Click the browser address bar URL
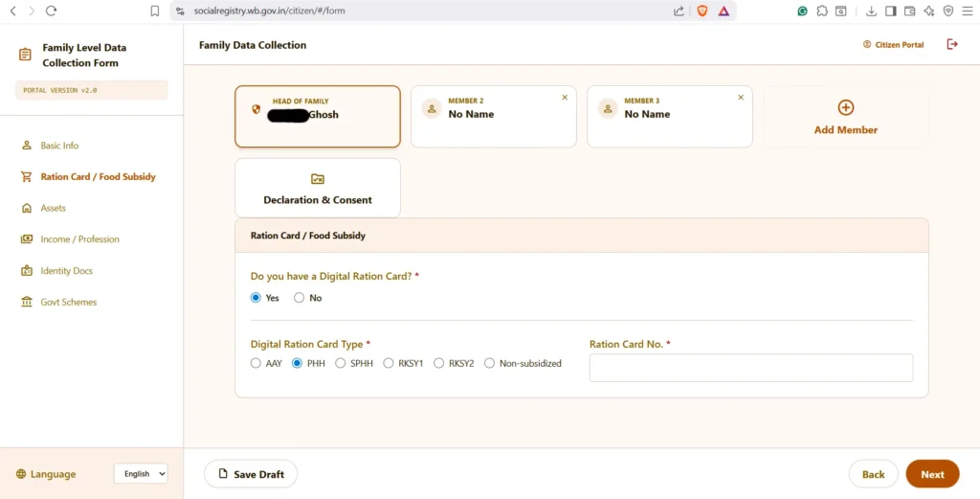The width and height of the screenshot is (980, 499). tap(269, 11)
